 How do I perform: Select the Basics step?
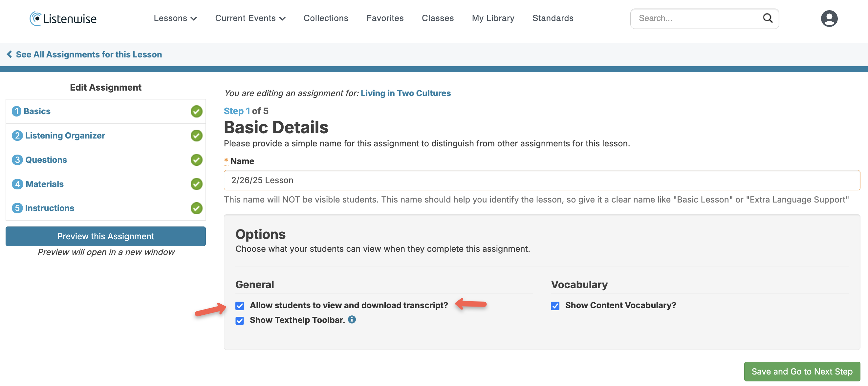(105, 112)
